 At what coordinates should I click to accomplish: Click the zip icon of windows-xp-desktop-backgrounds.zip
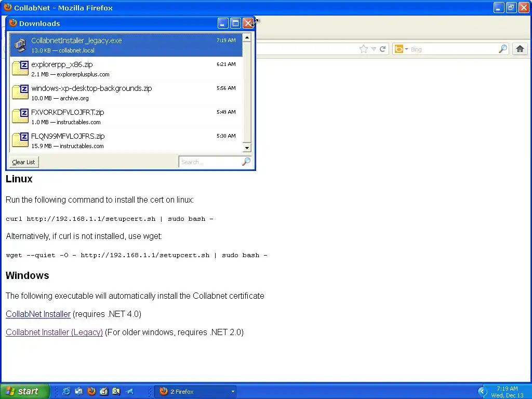[x=20, y=92]
